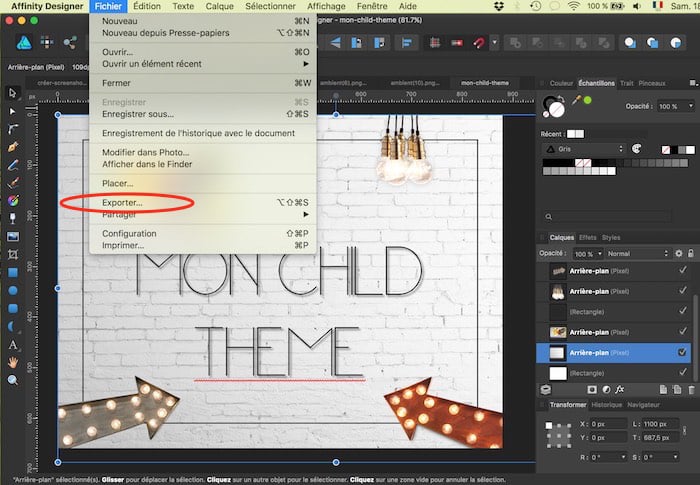
Task: Toggle the red magnet snapping icon
Action: 479,43
